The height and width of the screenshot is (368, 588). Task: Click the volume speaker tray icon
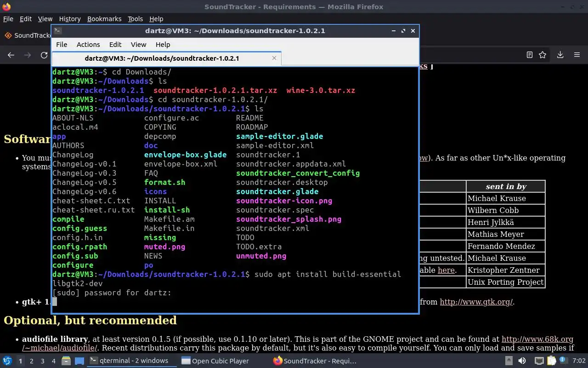[522, 361]
